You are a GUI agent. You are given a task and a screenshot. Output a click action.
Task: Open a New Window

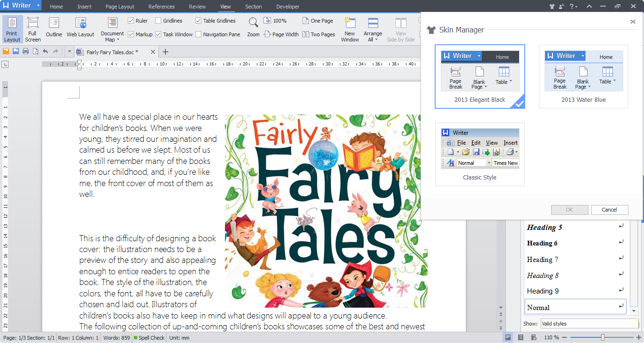pos(350,29)
